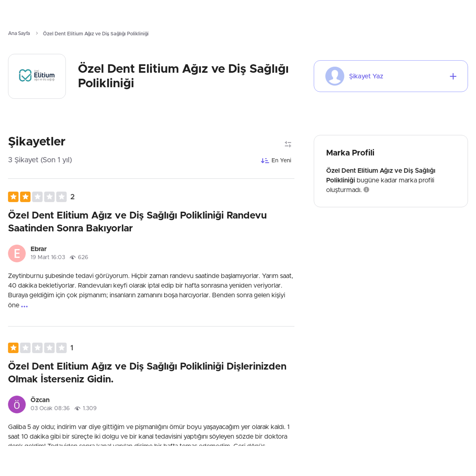Open the Ana Sayfa breadcrumb link

19,33
